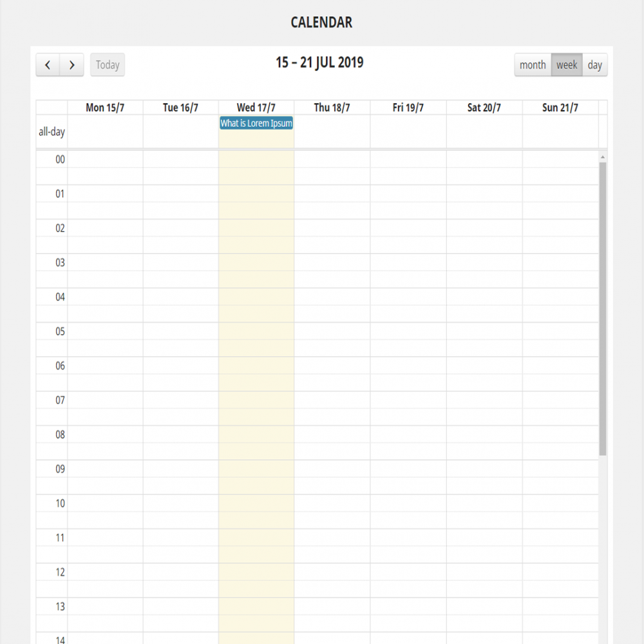Click the Fri 19/7 column header

(x=408, y=108)
